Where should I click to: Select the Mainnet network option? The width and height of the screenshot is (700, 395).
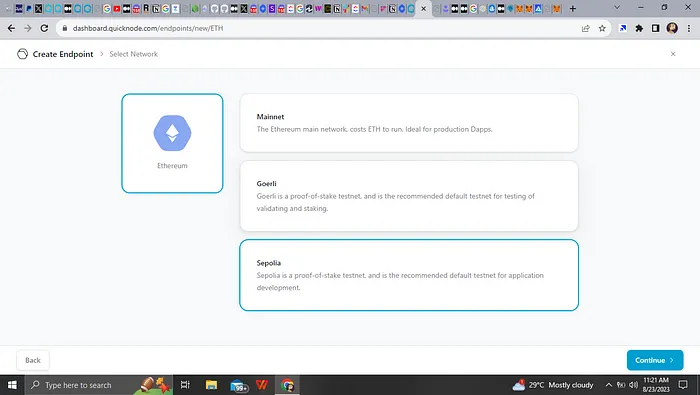(409, 123)
